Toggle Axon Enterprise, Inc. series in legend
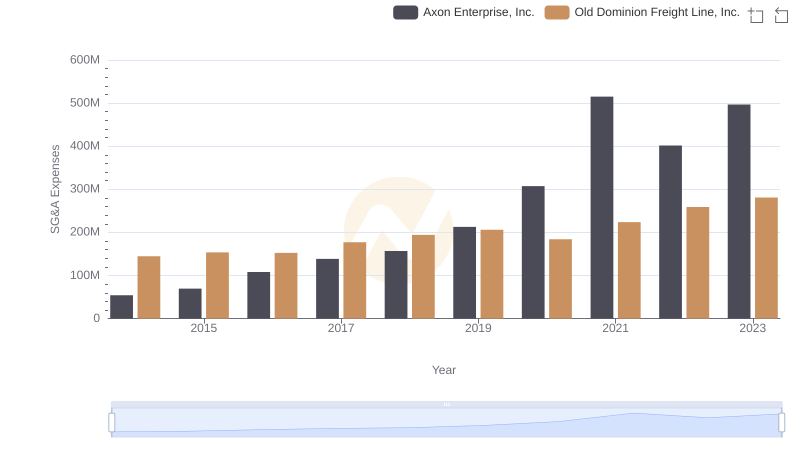800x461 pixels. tap(478, 12)
